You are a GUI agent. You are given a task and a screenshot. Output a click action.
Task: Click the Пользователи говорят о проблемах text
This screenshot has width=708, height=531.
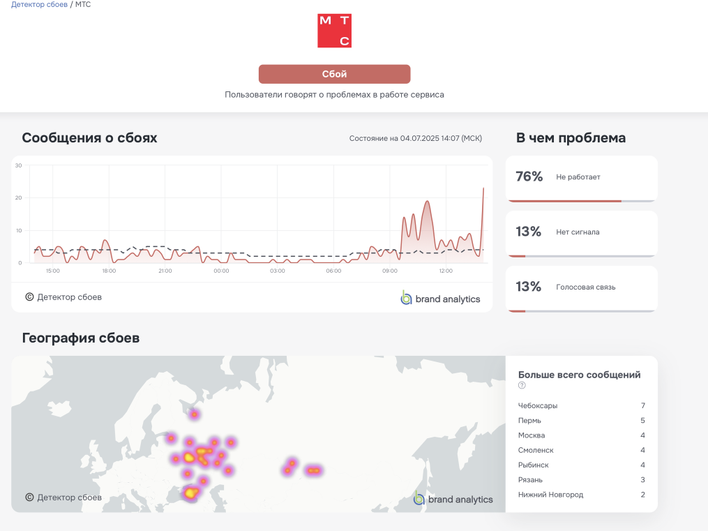click(x=335, y=95)
